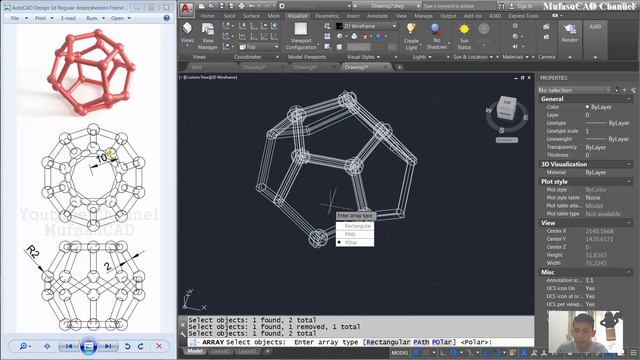Click the zoom magnifier in Photo Viewer

pyautogui.click(x=24, y=346)
